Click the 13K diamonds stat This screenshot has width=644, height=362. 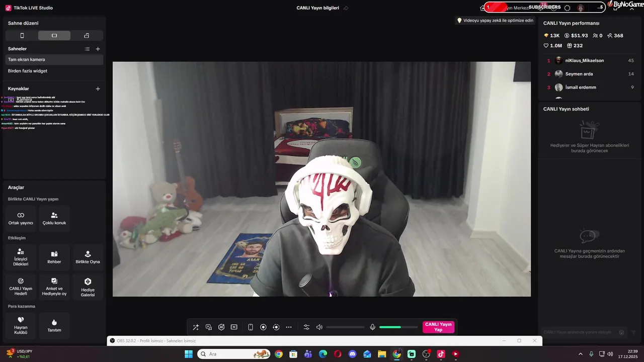pyautogui.click(x=551, y=36)
